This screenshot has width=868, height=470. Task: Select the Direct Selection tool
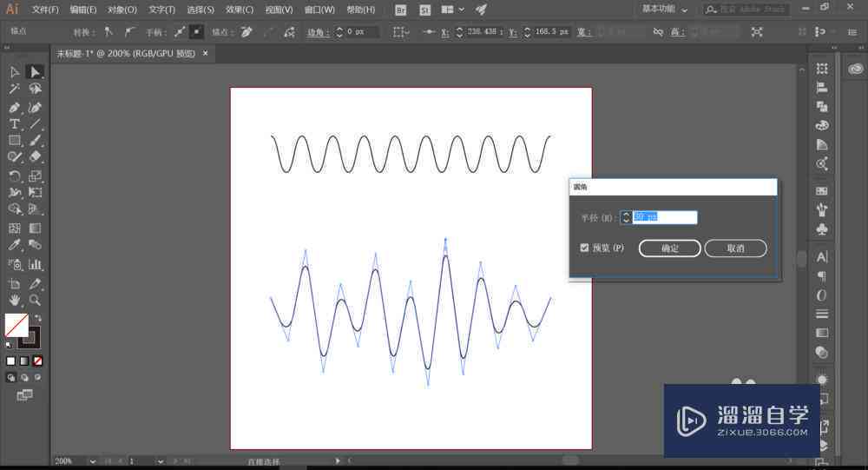[x=35, y=72]
